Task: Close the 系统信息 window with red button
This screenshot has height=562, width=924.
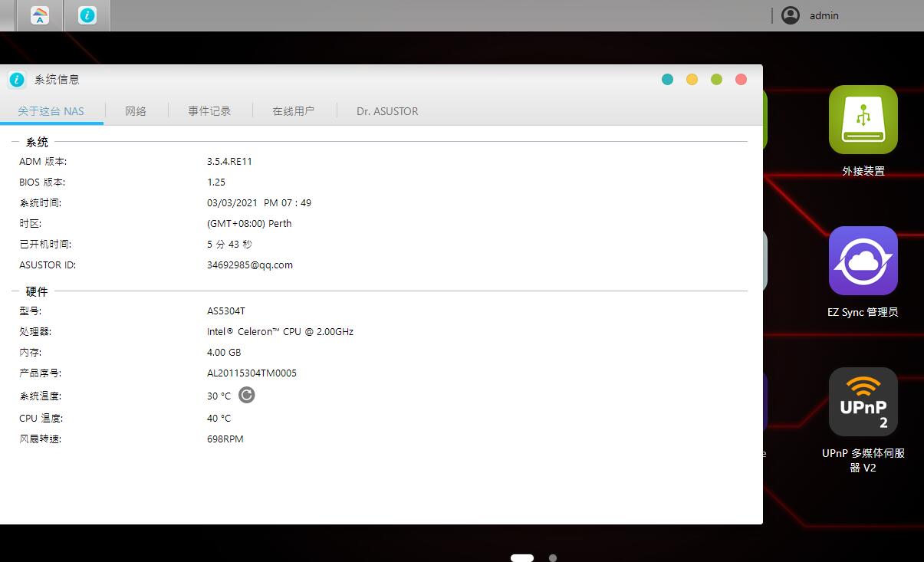Action: coord(741,80)
